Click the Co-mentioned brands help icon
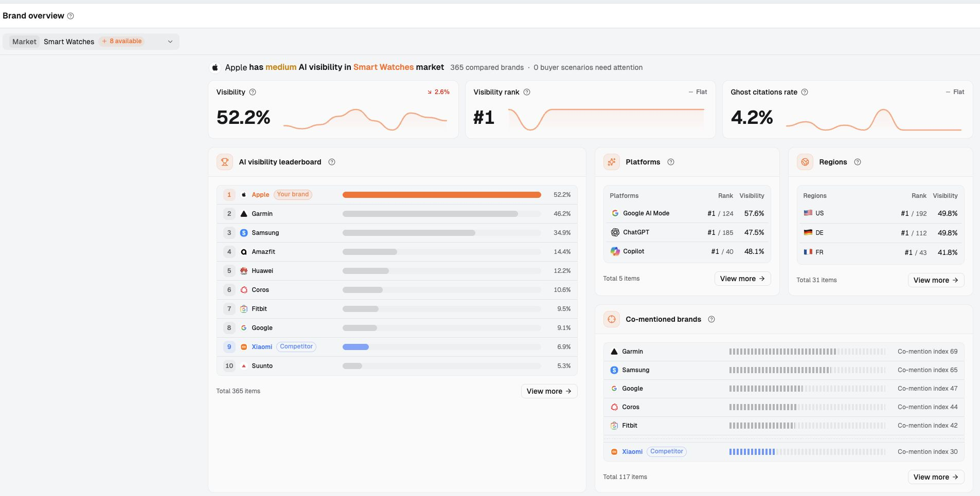 pyautogui.click(x=711, y=319)
